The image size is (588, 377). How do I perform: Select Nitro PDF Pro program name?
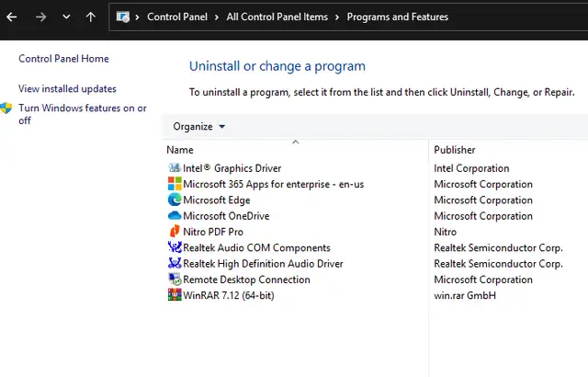[213, 232]
